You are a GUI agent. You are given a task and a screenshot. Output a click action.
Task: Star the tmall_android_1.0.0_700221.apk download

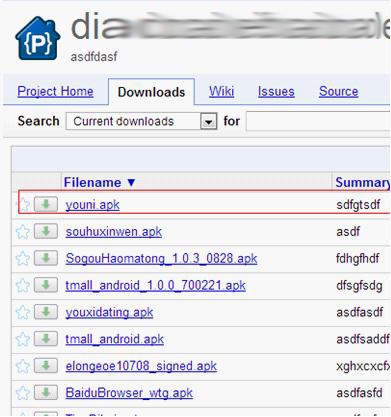[23, 286]
